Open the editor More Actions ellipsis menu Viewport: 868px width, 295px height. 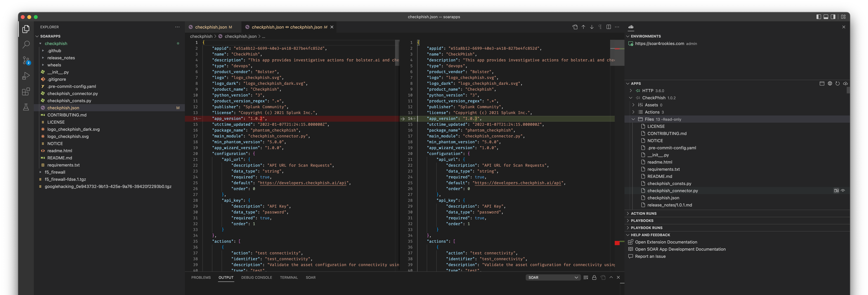point(617,27)
